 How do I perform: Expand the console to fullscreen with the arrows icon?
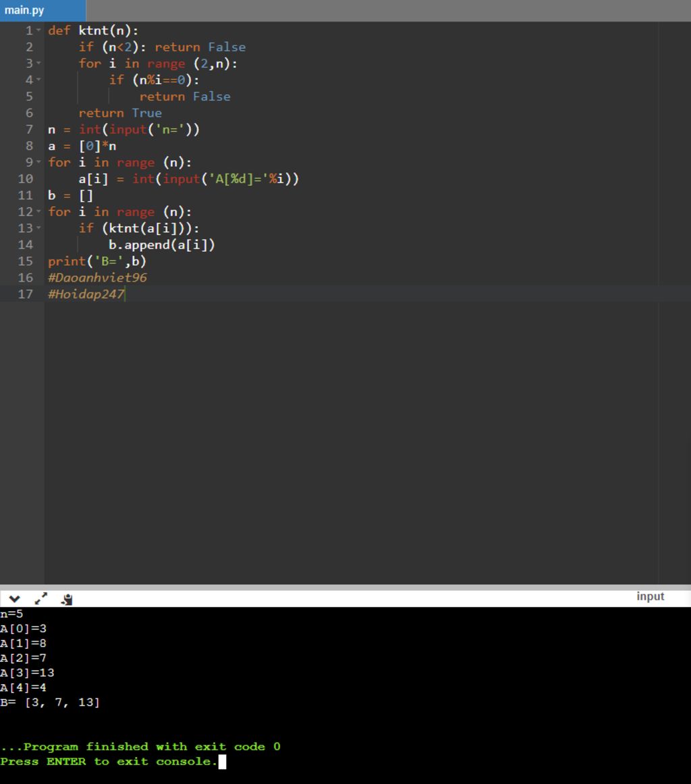click(41, 598)
